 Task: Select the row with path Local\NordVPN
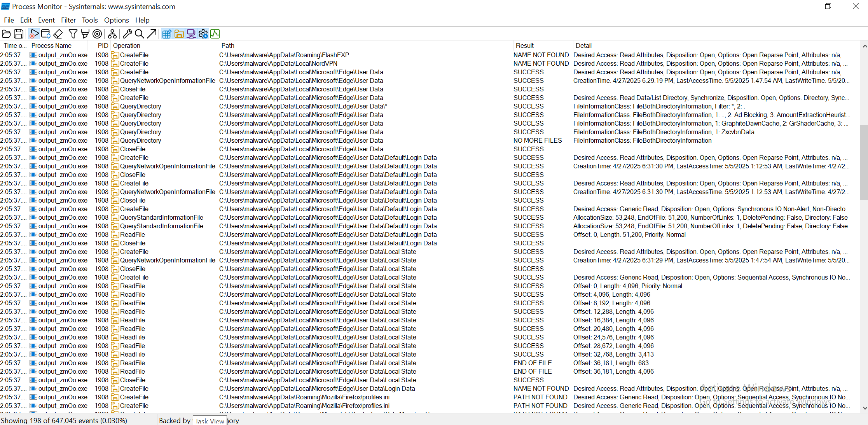click(x=426, y=63)
